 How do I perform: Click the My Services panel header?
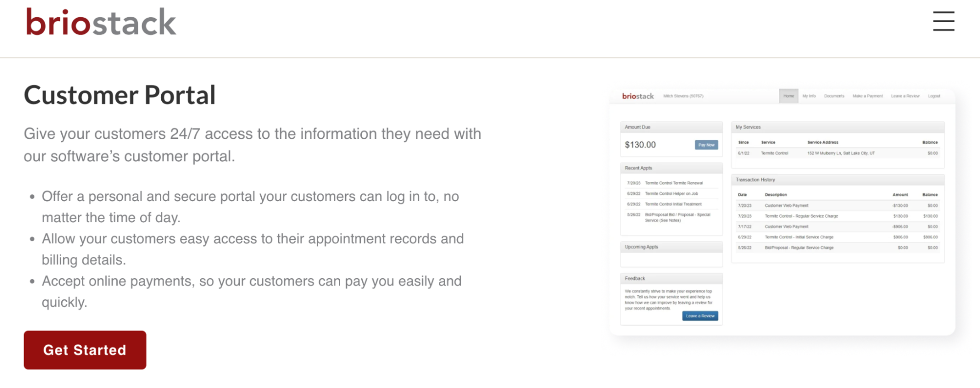[x=837, y=127]
